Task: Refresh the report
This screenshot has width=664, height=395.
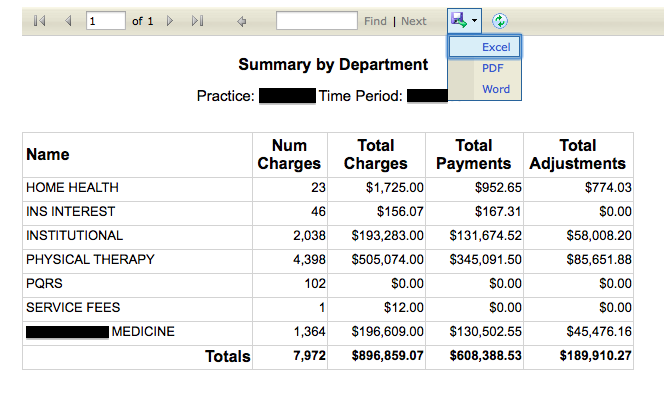Action: click(x=500, y=21)
